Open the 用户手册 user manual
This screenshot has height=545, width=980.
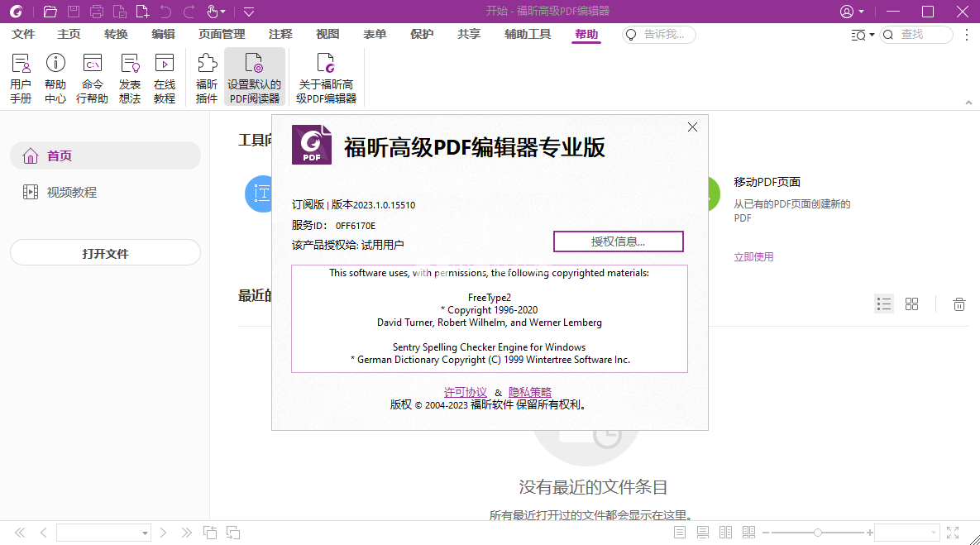coord(21,78)
